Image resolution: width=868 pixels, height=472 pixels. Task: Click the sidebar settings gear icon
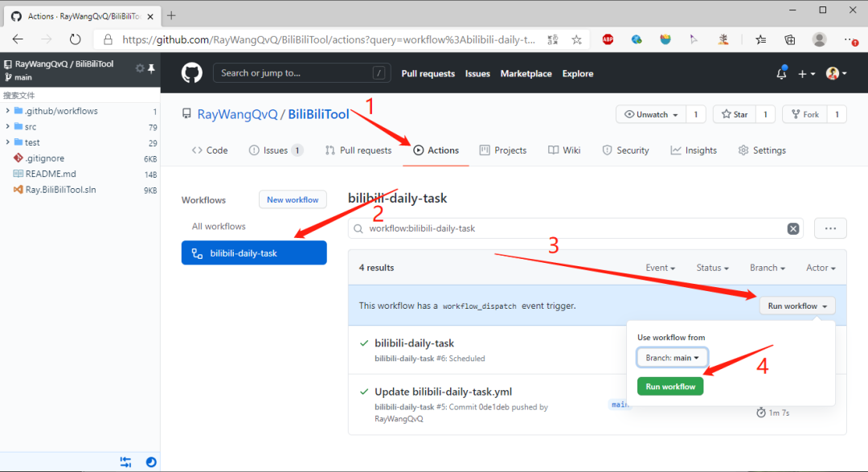(140, 68)
